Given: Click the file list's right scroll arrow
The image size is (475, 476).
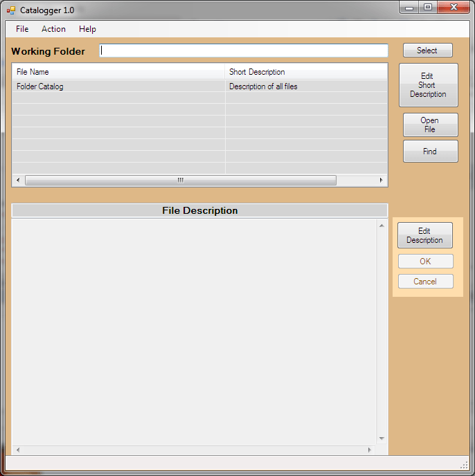Looking at the screenshot, I should pos(381,181).
